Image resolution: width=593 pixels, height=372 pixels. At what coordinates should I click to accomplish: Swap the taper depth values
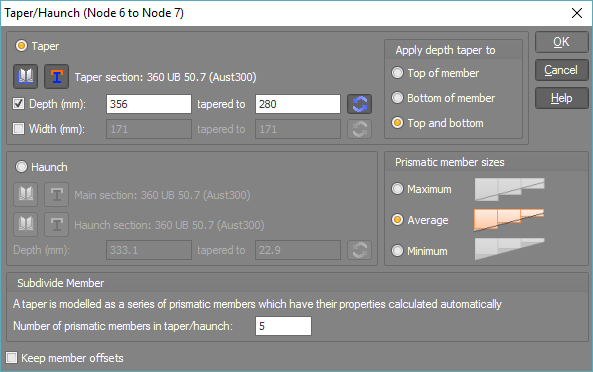point(359,104)
